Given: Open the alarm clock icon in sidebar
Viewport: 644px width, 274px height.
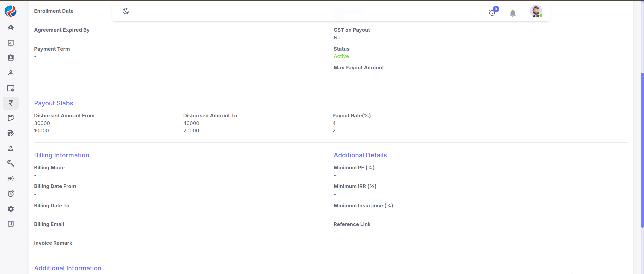Looking at the screenshot, I should [11, 194].
